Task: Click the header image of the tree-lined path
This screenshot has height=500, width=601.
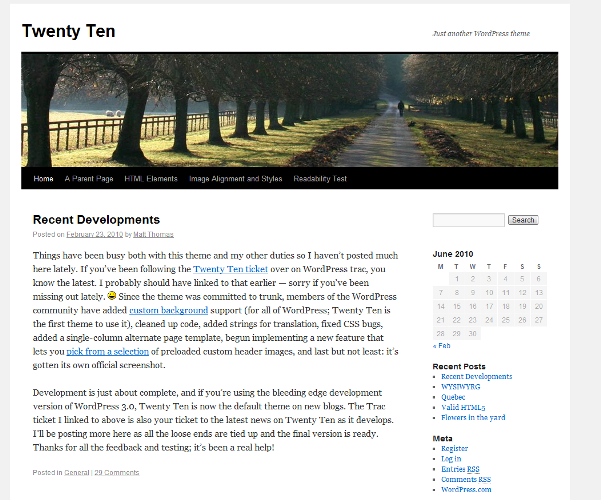Action: coord(289,110)
